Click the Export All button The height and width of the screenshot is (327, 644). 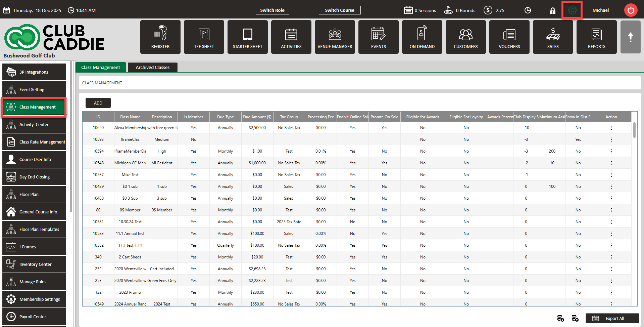pos(612,318)
